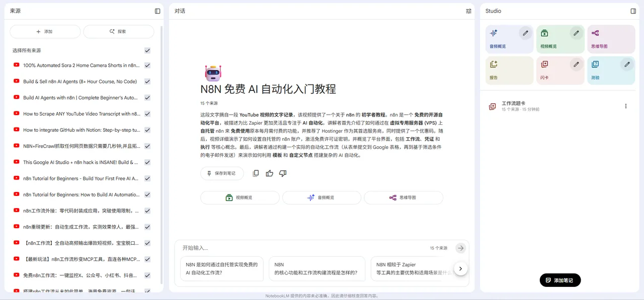The image size is (644, 300).
Task: Uncheck 100% Automated Sora 2 source
Action: click(x=147, y=65)
